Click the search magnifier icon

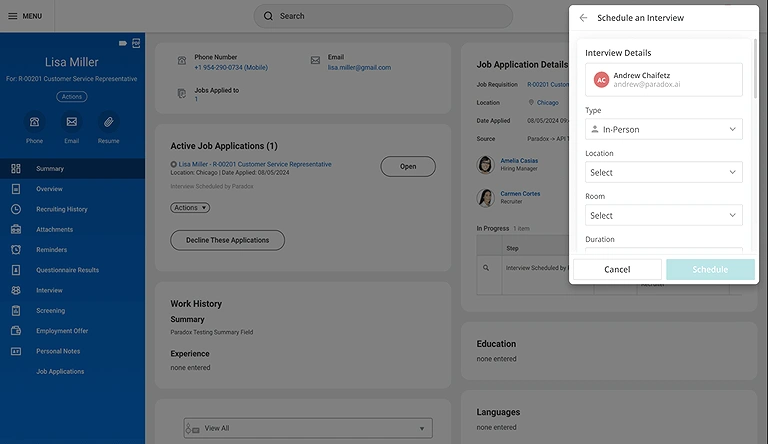[268, 16]
